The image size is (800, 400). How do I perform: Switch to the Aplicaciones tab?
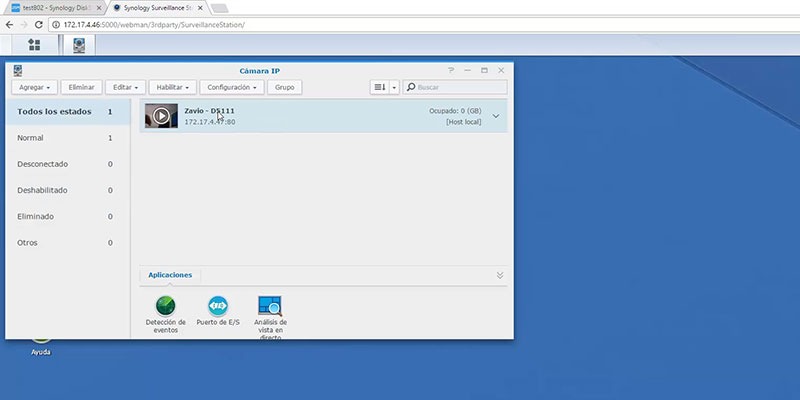pyautogui.click(x=170, y=275)
